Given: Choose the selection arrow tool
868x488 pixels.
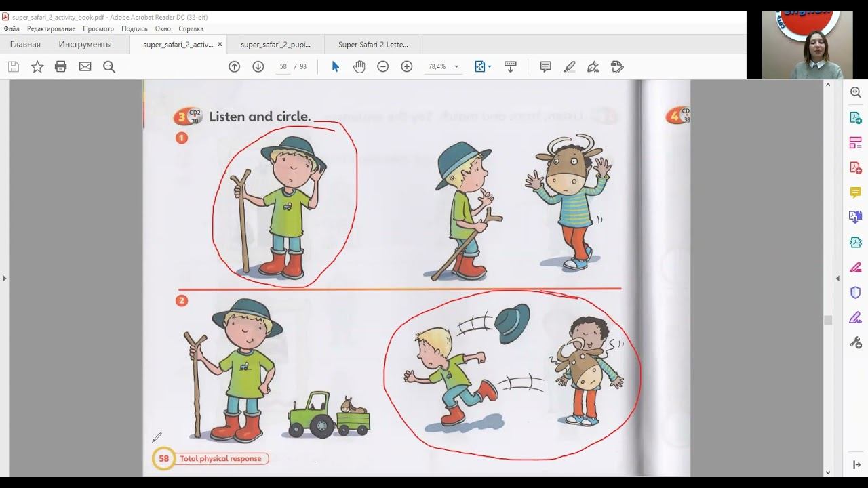Looking at the screenshot, I should click(x=335, y=66).
